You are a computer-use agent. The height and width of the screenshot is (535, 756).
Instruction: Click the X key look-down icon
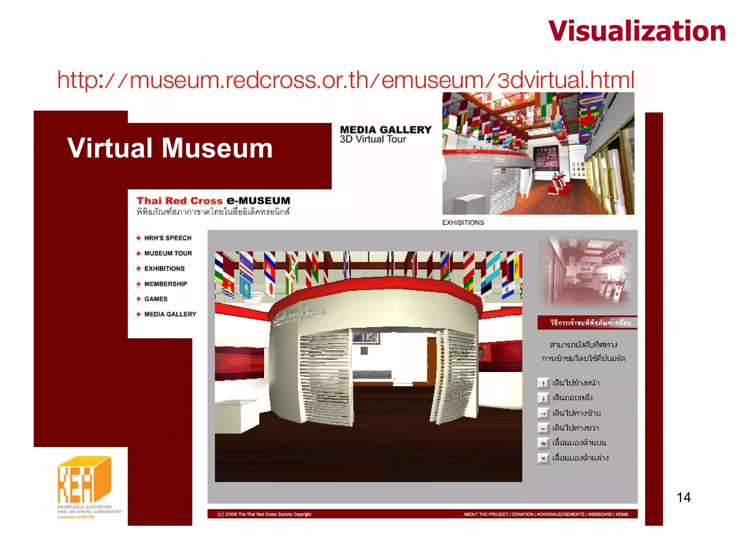[543, 459]
